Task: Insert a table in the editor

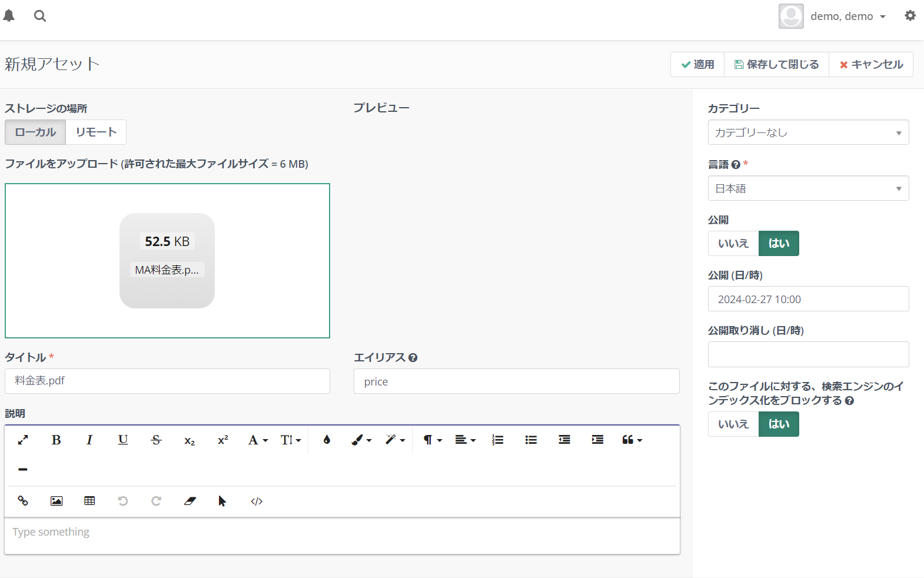Action: [x=89, y=501]
